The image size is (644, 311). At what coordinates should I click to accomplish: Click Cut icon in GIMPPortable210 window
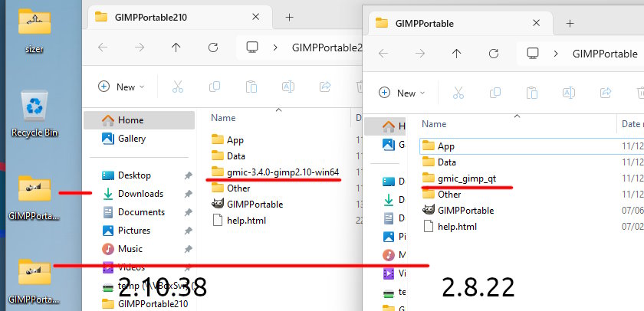click(177, 87)
